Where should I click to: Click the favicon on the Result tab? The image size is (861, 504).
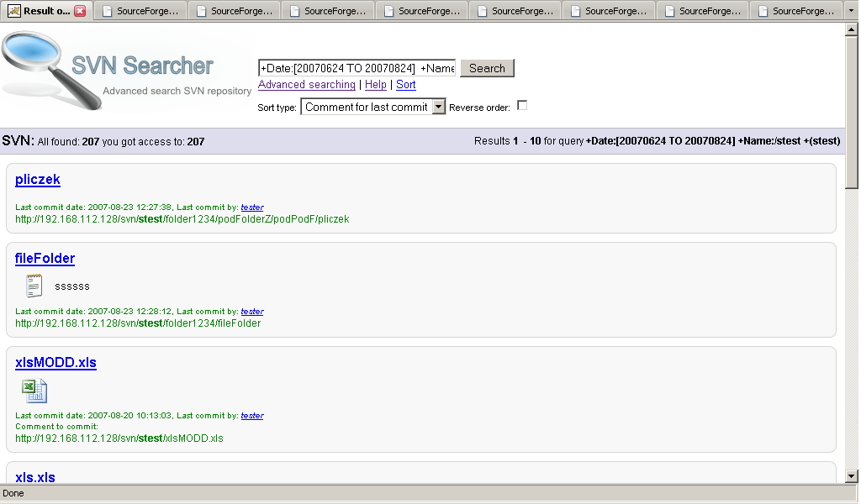click(13, 11)
